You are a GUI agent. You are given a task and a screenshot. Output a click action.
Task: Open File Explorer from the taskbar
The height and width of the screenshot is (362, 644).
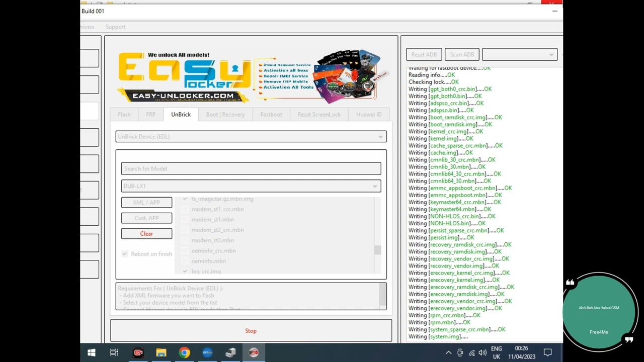click(x=161, y=352)
